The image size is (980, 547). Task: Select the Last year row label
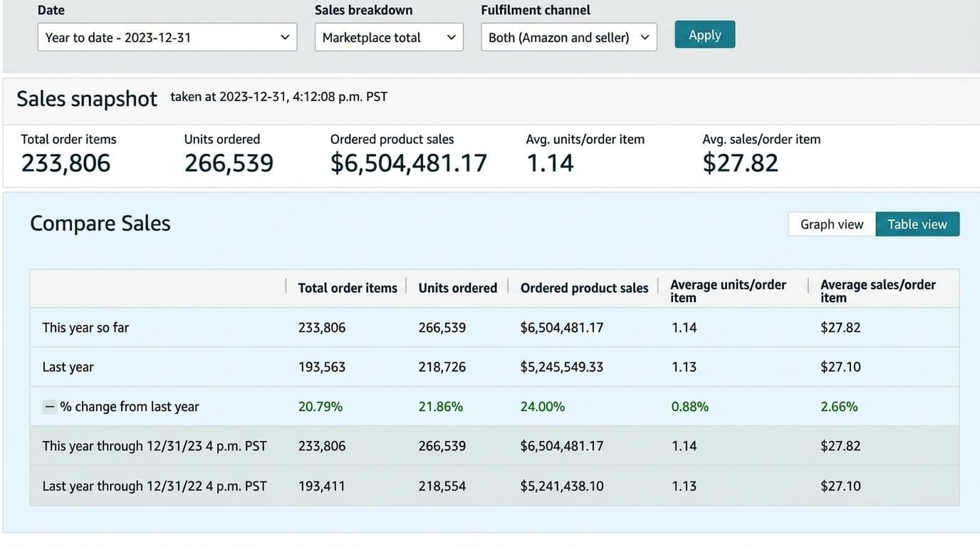tap(68, 368)
